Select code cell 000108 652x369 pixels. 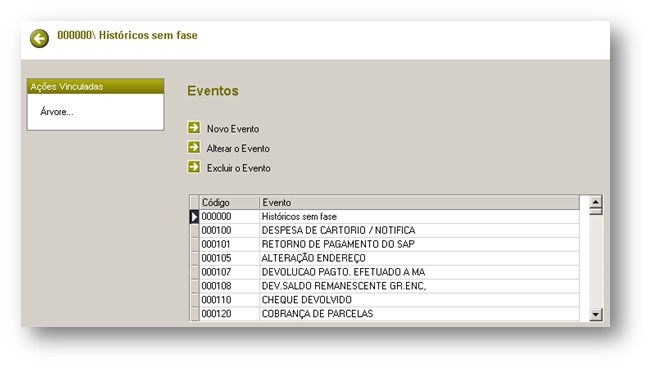point(229,286)
